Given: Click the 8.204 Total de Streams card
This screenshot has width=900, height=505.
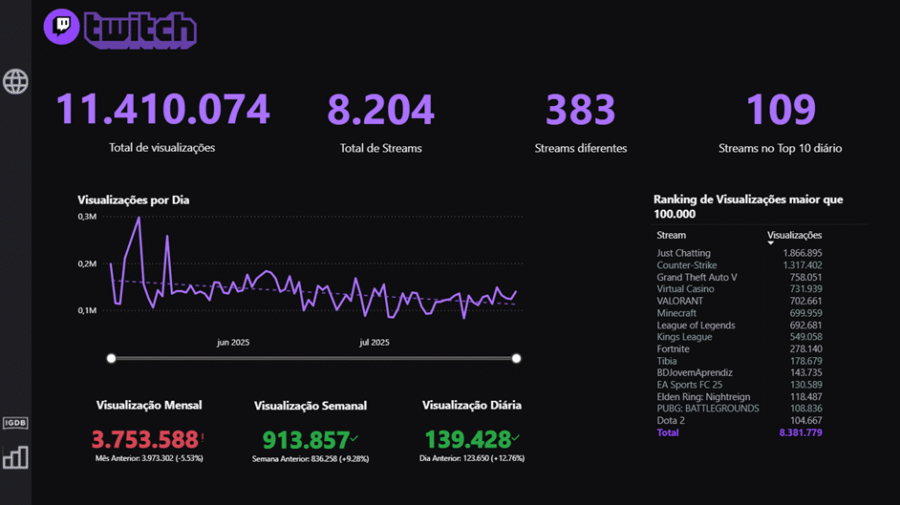Looking at the screenshot, I should point(381,110).
